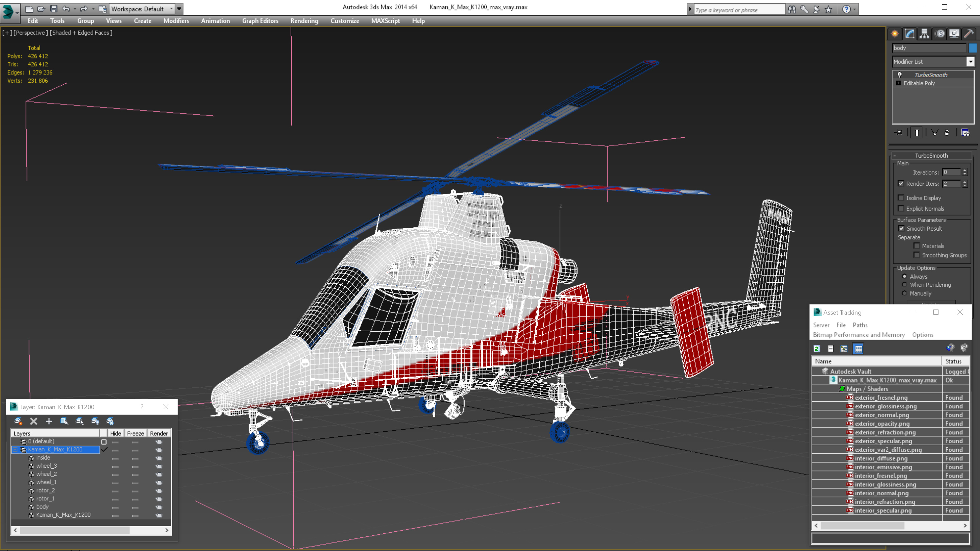The image size is (980, 551).
Task: Select the Always update radio button
Action: point(904,277)
